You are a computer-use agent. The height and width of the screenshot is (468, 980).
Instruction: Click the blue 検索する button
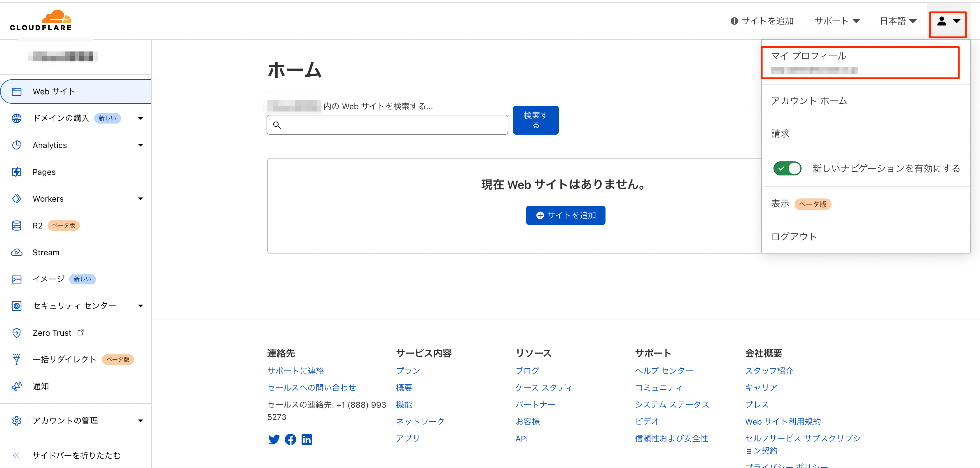pos(535,120)
